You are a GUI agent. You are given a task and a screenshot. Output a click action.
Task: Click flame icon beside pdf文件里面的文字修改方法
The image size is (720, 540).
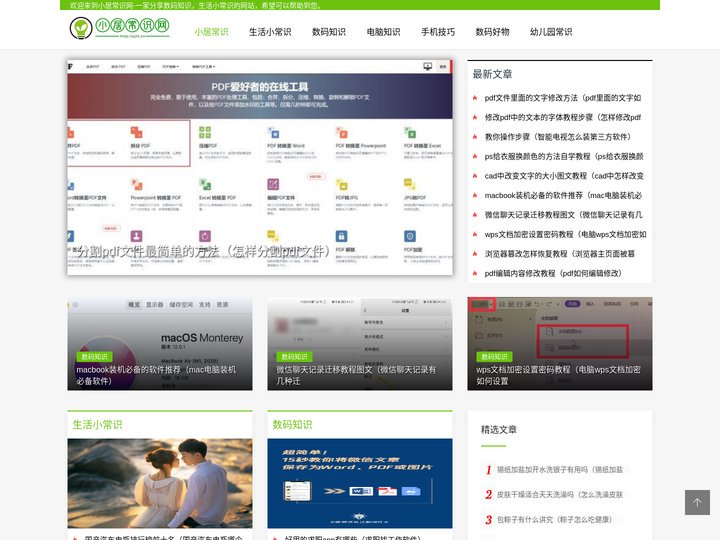[x=475, y=98]
